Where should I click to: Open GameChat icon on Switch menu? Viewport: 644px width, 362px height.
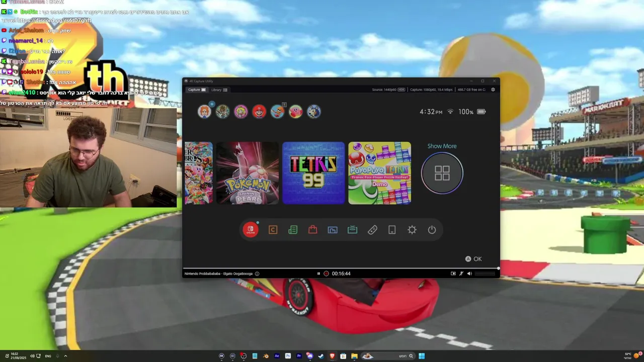[273, 230]
